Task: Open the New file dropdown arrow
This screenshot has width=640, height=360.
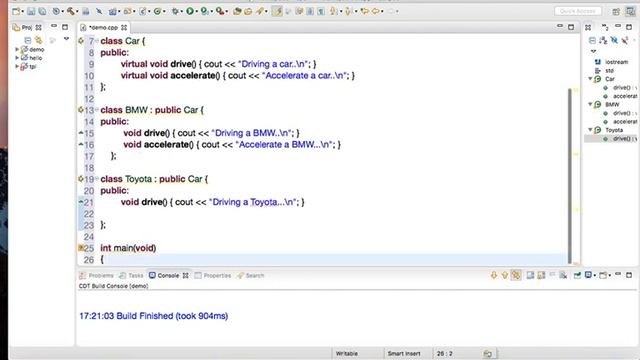Action: 22,12
